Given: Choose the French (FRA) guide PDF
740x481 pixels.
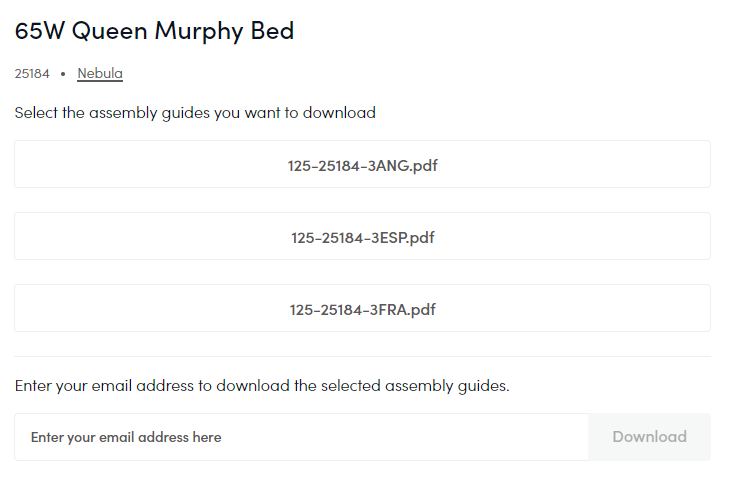Looking at the screenshot, I should point(362,309).
